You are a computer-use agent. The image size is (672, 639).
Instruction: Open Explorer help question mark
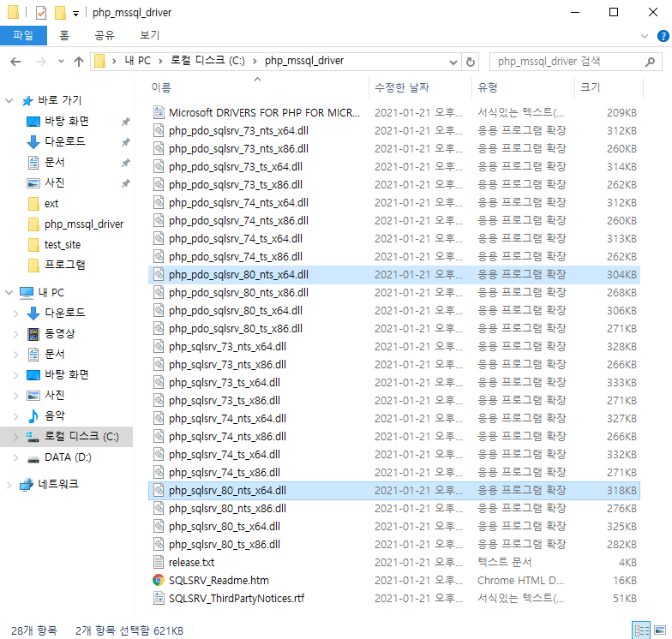click(663, 36)
